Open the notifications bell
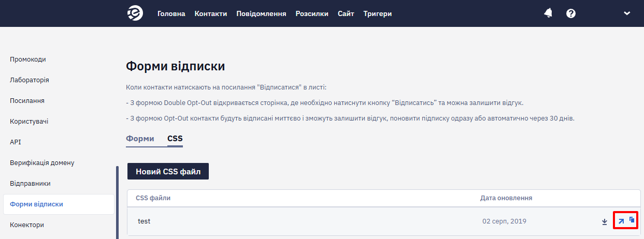The width and height of the screenshot is (644, 239). [548, 13]
